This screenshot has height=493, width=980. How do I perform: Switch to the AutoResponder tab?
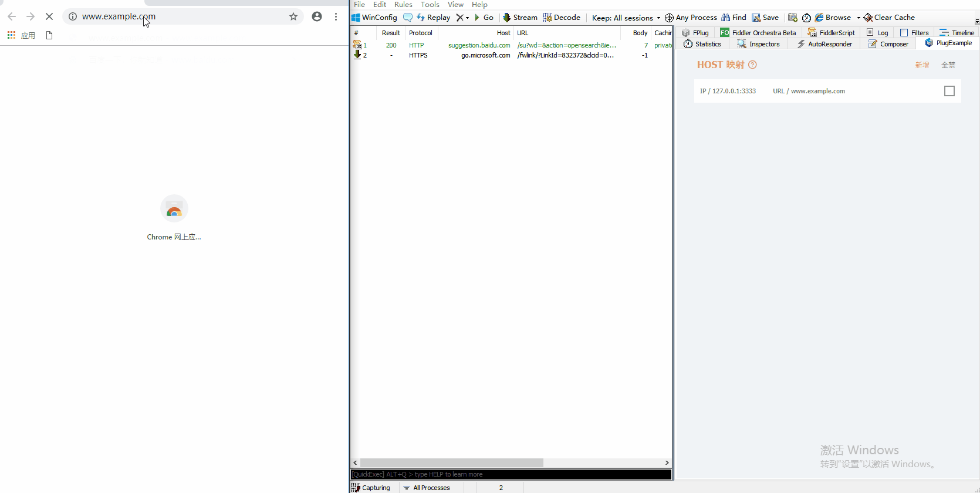pos(824,44)
